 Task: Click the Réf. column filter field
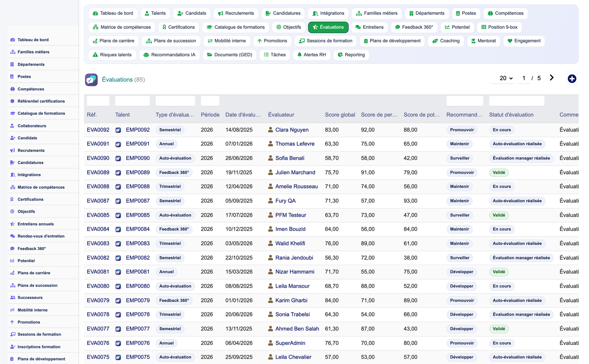pyautogui.click(x=98, y=101)
